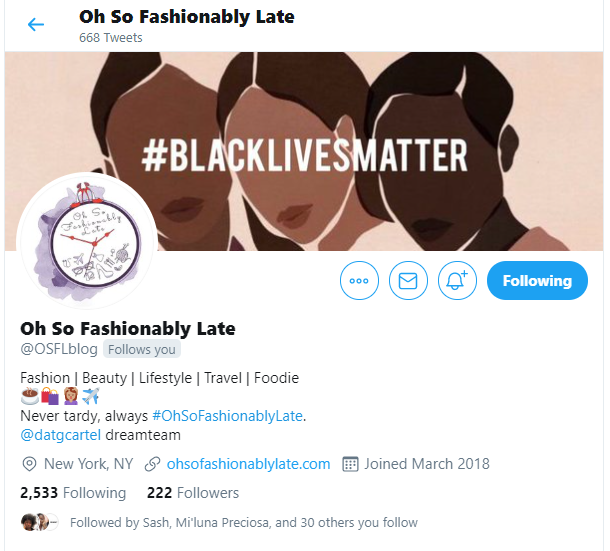610x551 pixels.
Task: Click the shopping bags emoji in the bio
Action: coord(50,396)
